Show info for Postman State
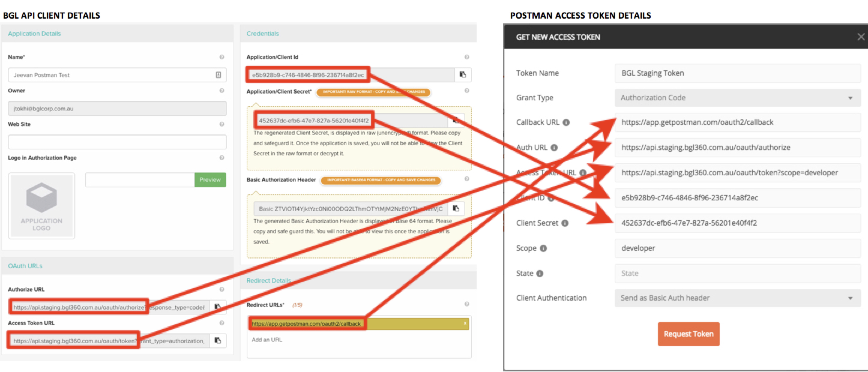Image resolution: width=868 pixels, height=372 pixels. tap(540, 274)
